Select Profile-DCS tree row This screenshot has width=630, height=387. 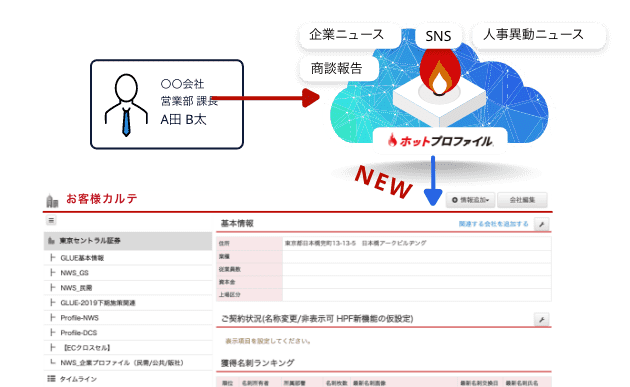[x=128, y=333]
